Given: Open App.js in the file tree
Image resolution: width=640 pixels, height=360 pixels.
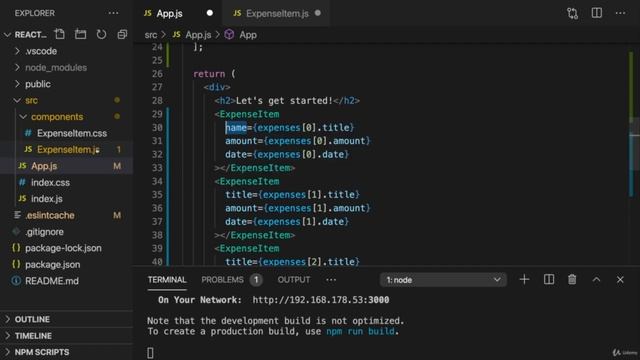Looking at the screenshot, I should 66,166.
